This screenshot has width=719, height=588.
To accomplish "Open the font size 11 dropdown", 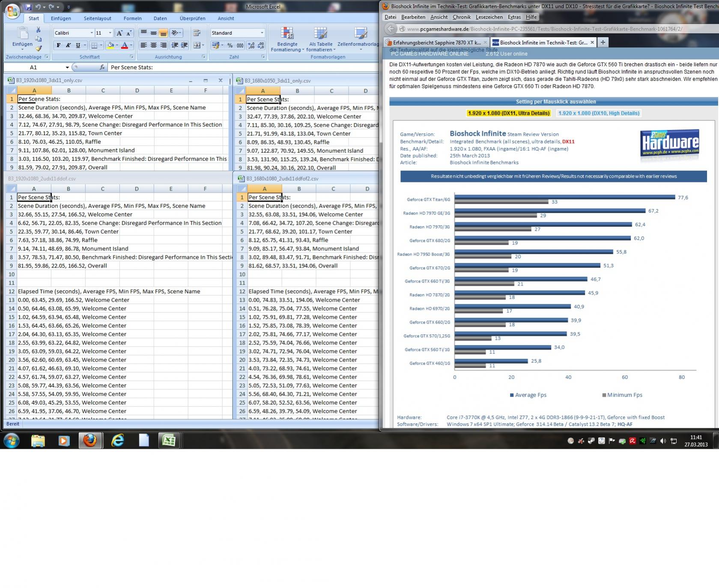I will point(110,33).
